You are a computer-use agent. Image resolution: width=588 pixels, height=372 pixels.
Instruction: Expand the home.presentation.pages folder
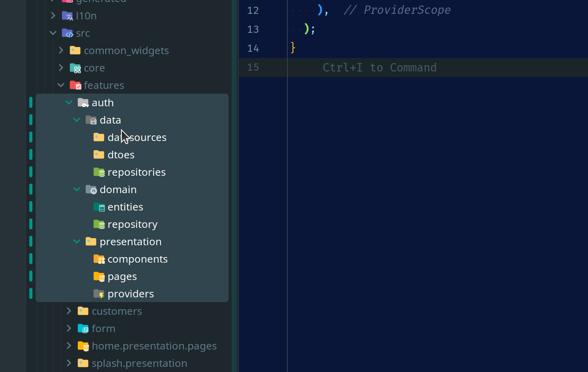click(68, 346)
